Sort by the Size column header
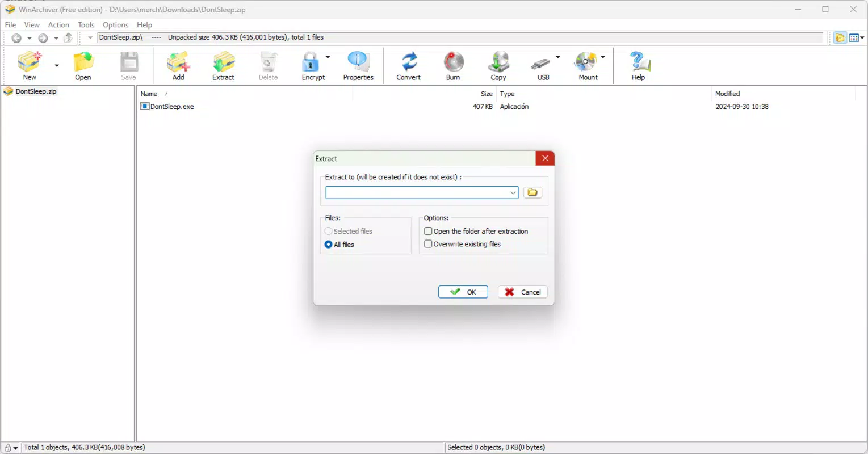 click(x=425, y=94)
